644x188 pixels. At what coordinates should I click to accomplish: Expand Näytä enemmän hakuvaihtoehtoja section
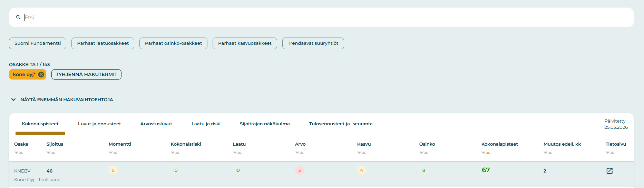point(62,100)
